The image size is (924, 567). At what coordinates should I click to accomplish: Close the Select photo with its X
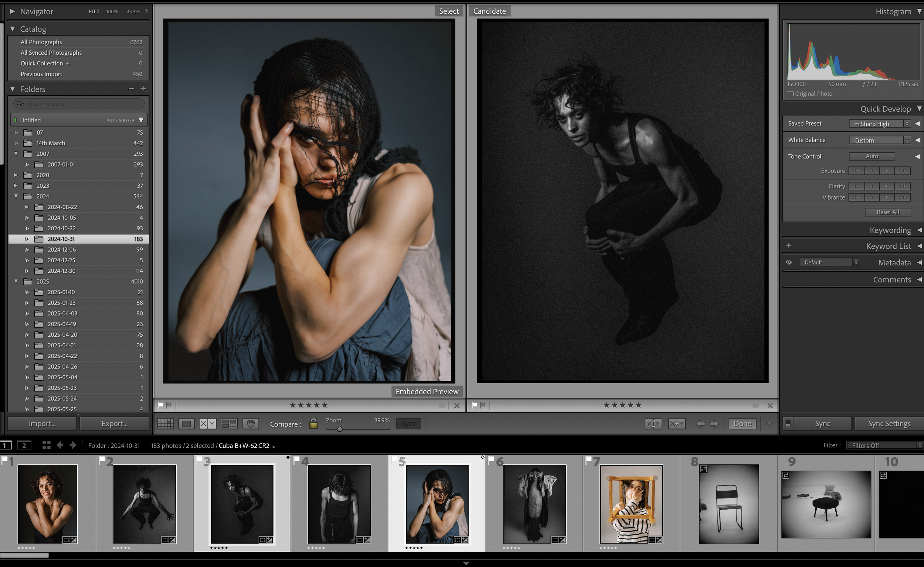tap(457, 405)
